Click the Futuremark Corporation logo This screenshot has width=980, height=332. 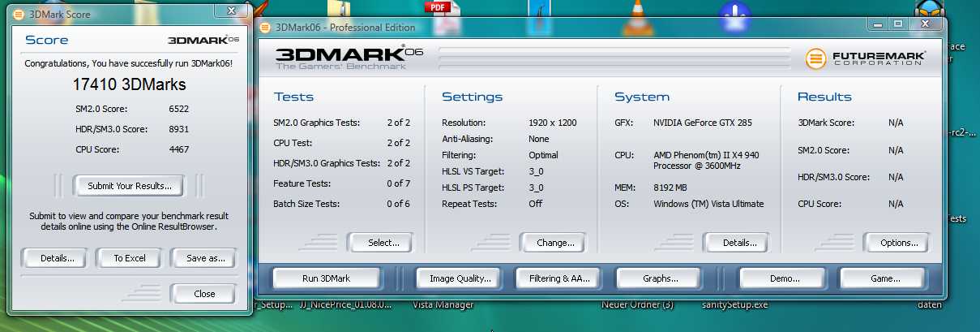coord(866,58)
